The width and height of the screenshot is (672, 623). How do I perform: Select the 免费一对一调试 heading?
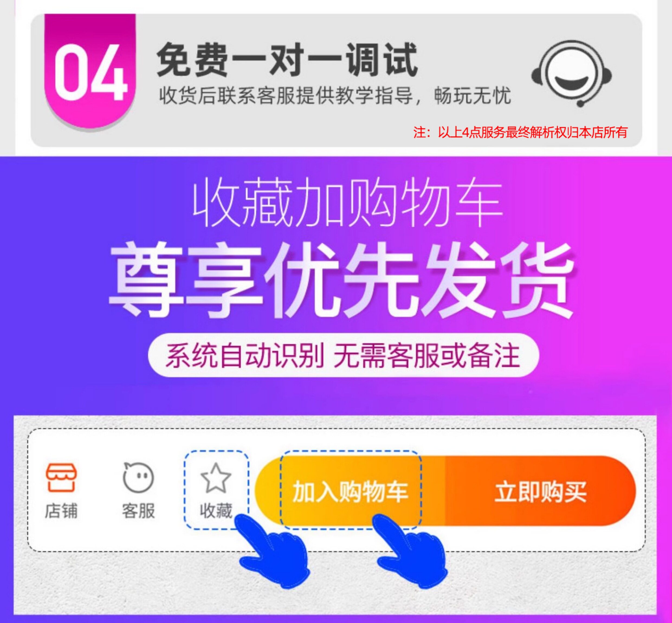[287, 60]
